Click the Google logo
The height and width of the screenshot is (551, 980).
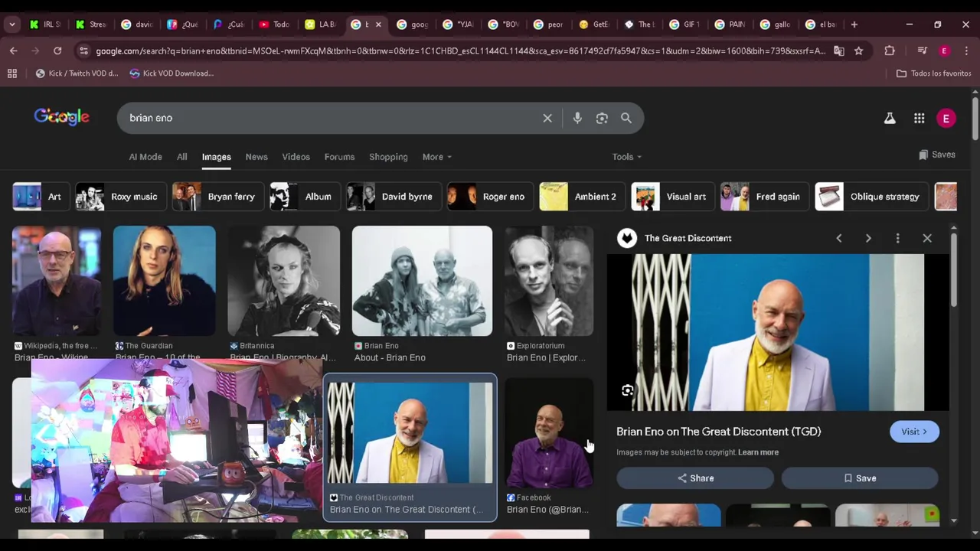(61, 117)
